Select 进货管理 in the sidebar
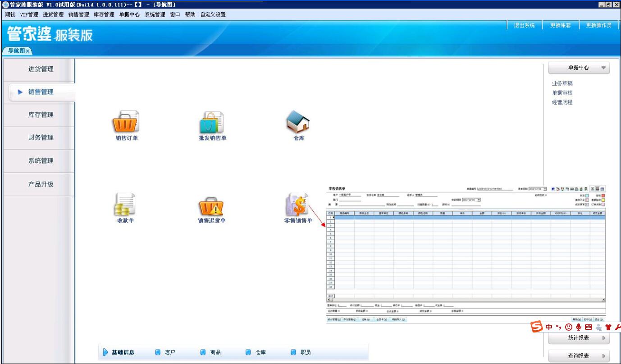 (39, 69)
